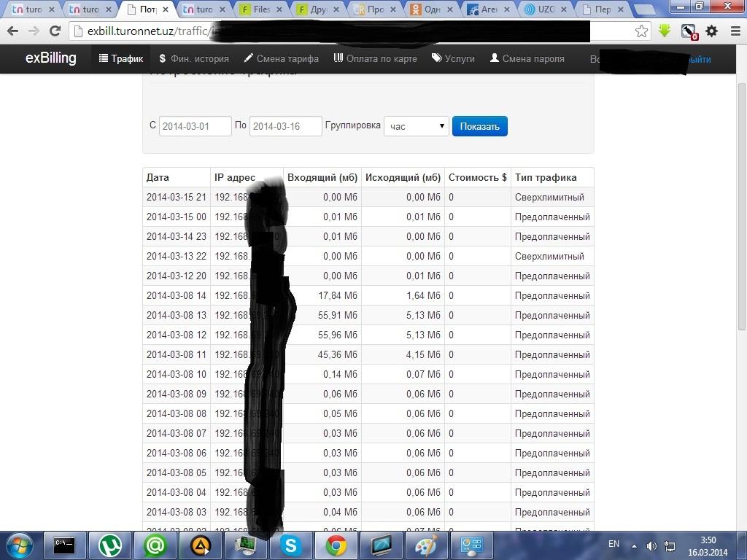Switch to the UZO browser tab

click(545, 9)
